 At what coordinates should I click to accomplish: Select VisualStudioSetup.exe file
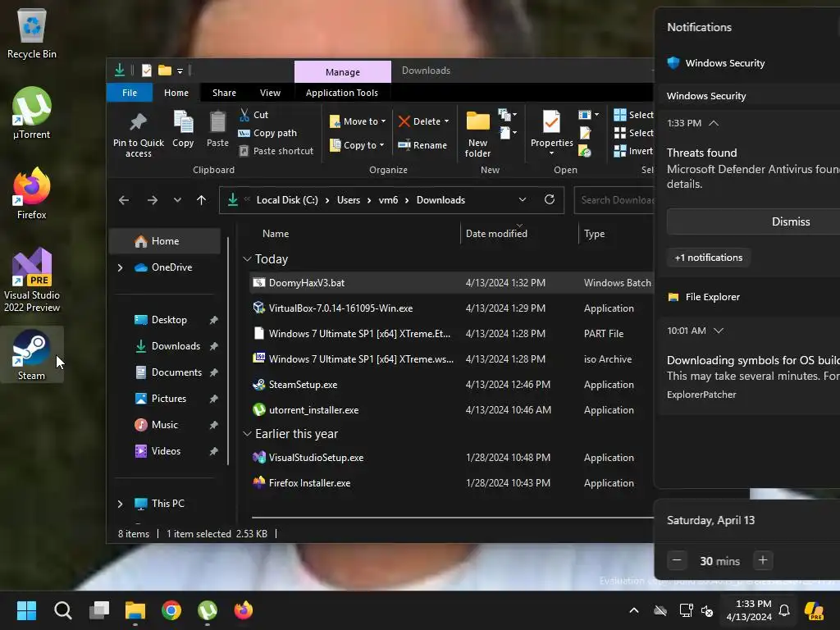pos(452,458)
